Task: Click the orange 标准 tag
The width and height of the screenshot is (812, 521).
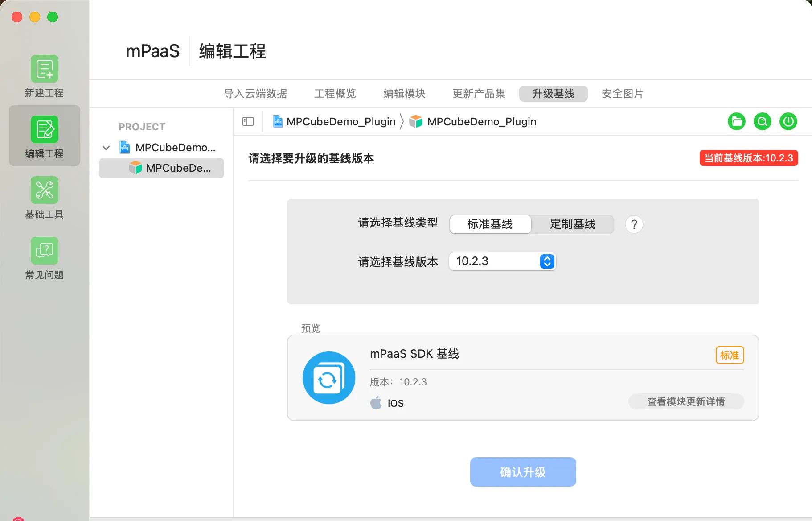Action: (x=730, y=355)
